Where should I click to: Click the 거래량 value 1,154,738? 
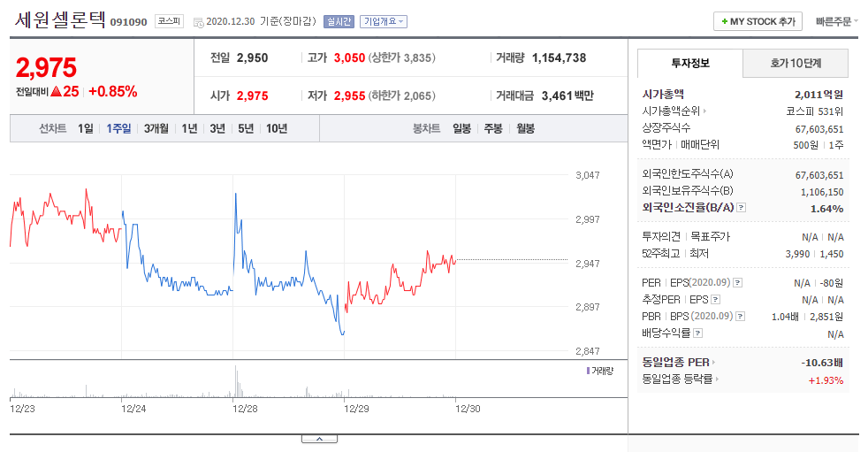[x=559, y=58]
